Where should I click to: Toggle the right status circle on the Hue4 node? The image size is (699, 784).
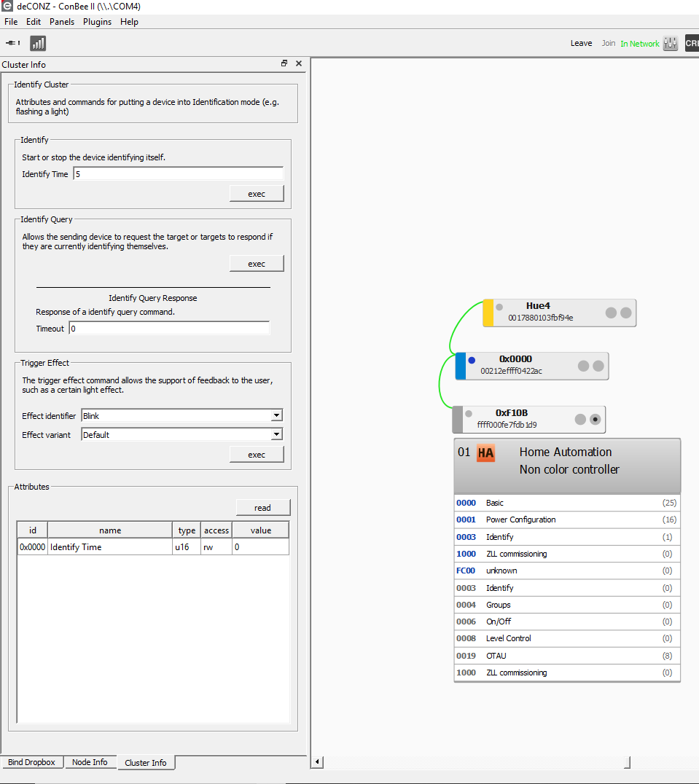(x=625, y=313)
